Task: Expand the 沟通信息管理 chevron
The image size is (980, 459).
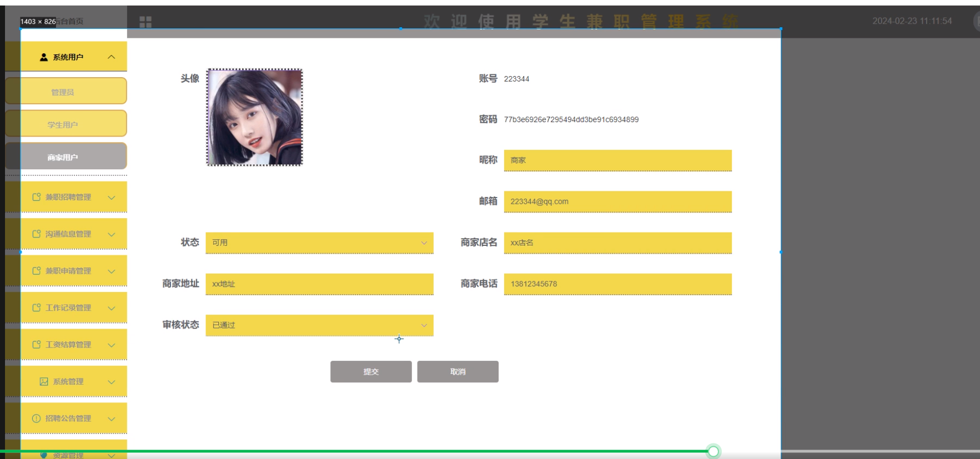Action: coord(112,234)
